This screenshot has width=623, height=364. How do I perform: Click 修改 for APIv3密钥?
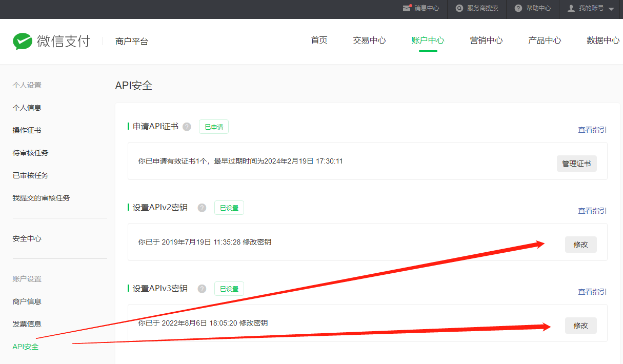tap(581, 326)
